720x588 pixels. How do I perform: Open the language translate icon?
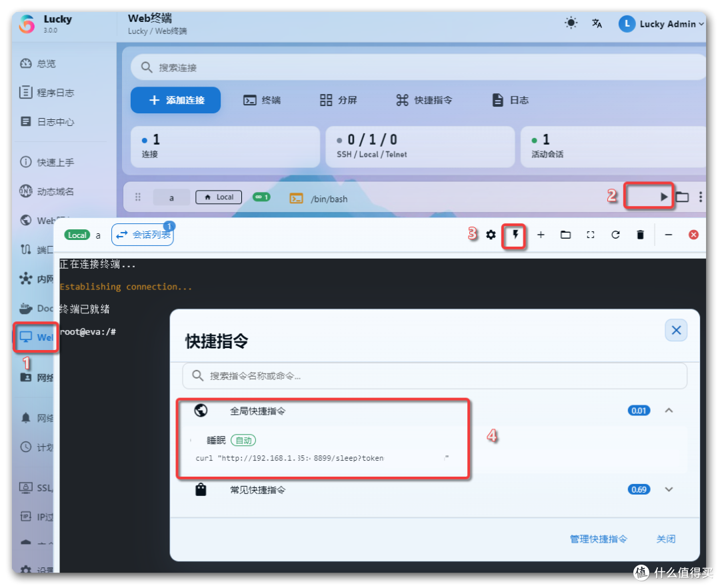(597, 23)
